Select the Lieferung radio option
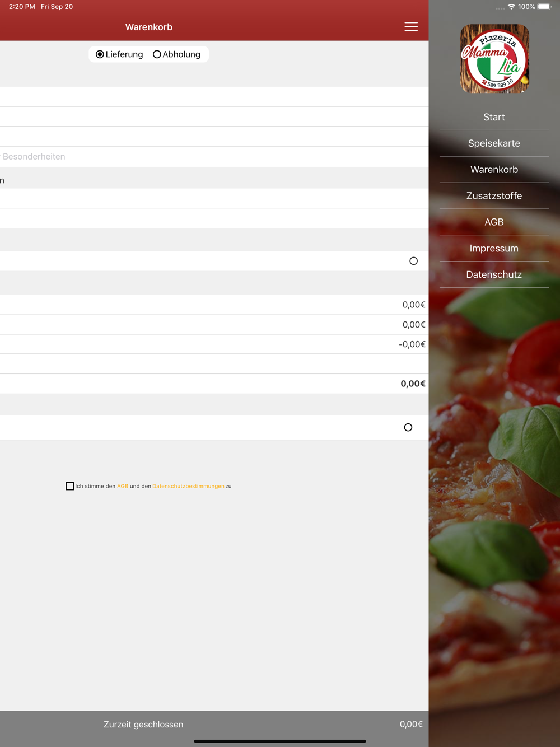This screenshot has width=560, height=747. (119, 54)
